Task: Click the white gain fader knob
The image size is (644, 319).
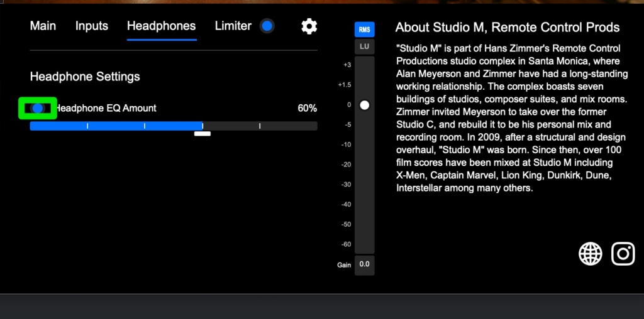Action: tap(364, 105)
